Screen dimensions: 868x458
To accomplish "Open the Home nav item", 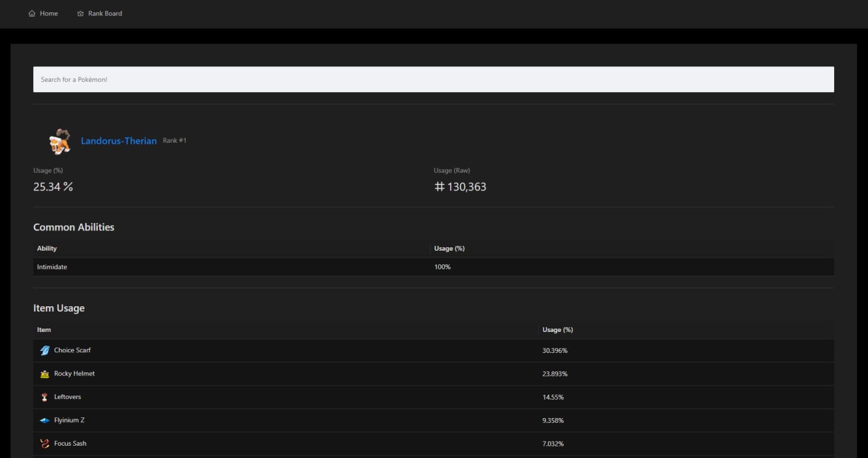I will point(43,14).
